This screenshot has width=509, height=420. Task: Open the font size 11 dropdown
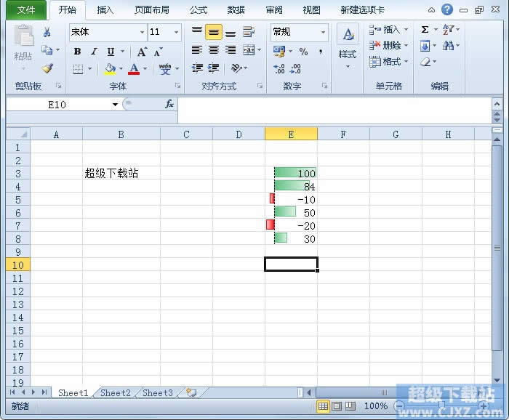176,32
